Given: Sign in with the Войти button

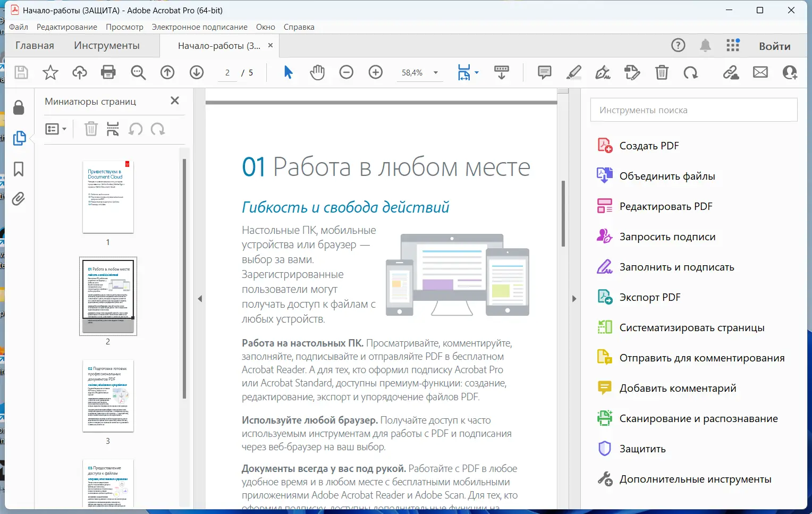Looking at the screenshot, I should tap(775, 46).
